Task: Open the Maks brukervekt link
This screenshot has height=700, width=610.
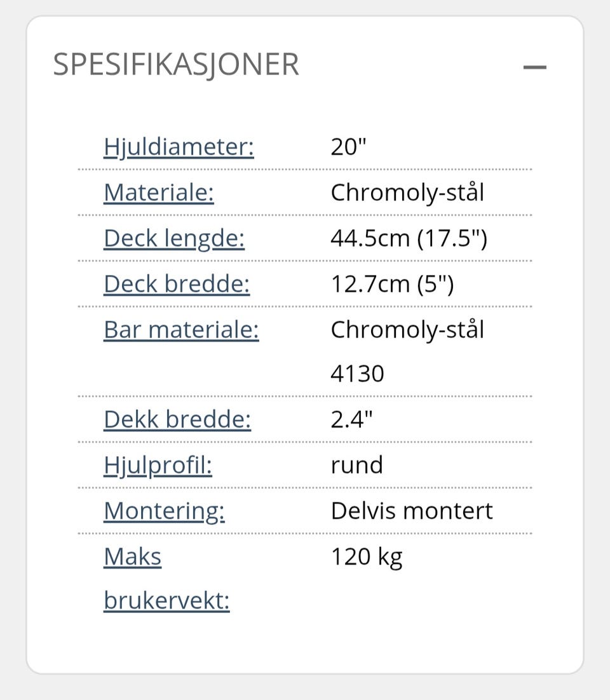Action: tap(166, 579)
